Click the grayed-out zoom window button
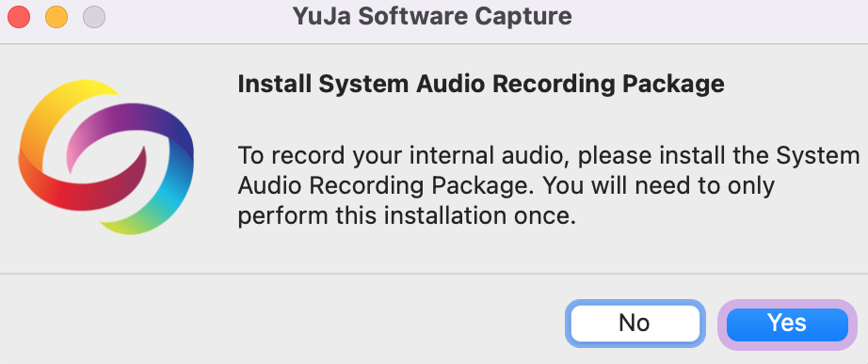 point(94,17)
